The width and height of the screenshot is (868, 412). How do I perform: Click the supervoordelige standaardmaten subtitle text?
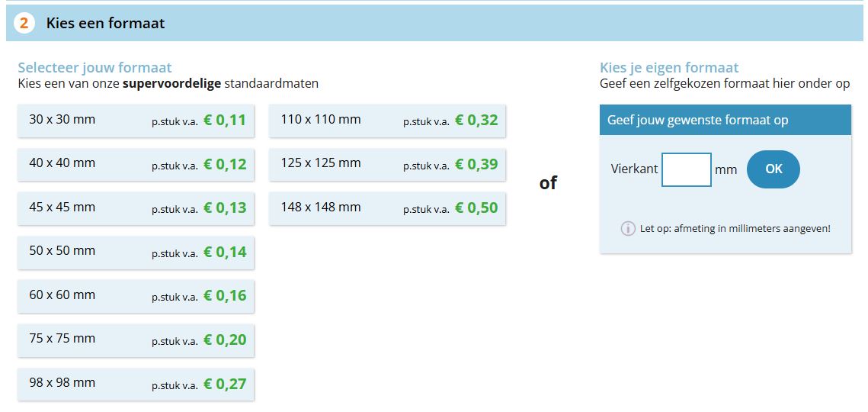point(168,84)
